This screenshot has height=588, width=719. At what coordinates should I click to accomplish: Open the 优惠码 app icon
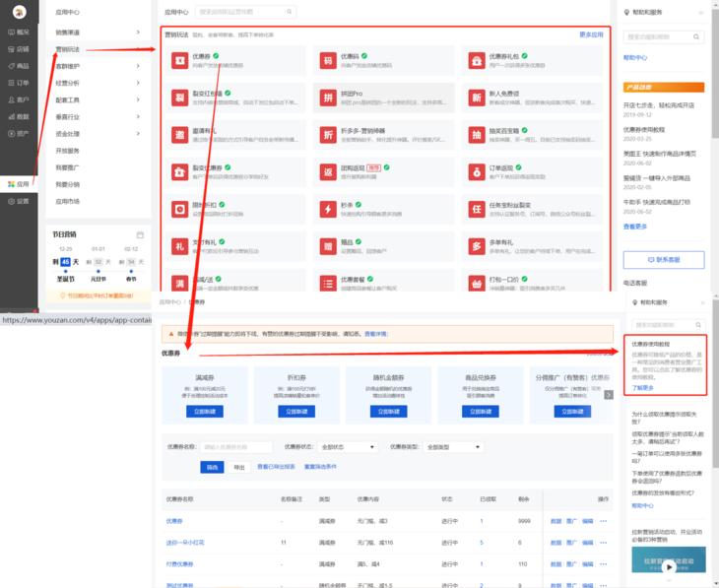tap(328, 60)
